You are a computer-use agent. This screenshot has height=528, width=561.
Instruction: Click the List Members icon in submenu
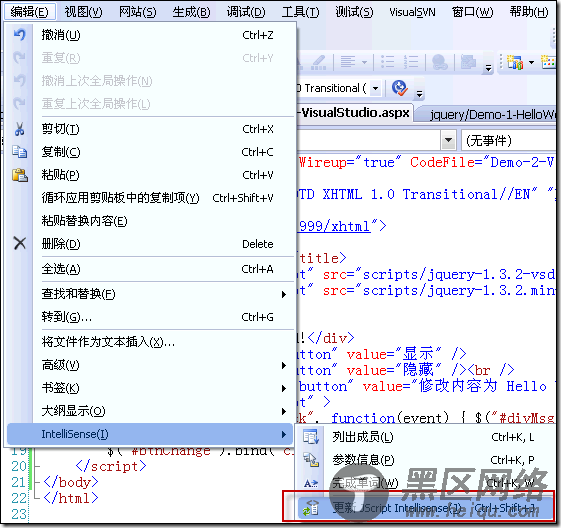coord(310,437)
